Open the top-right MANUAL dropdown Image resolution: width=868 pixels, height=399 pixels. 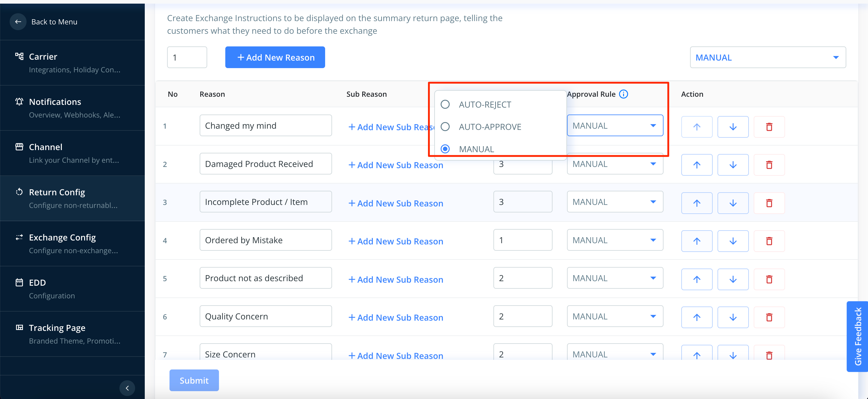[768, 57]
